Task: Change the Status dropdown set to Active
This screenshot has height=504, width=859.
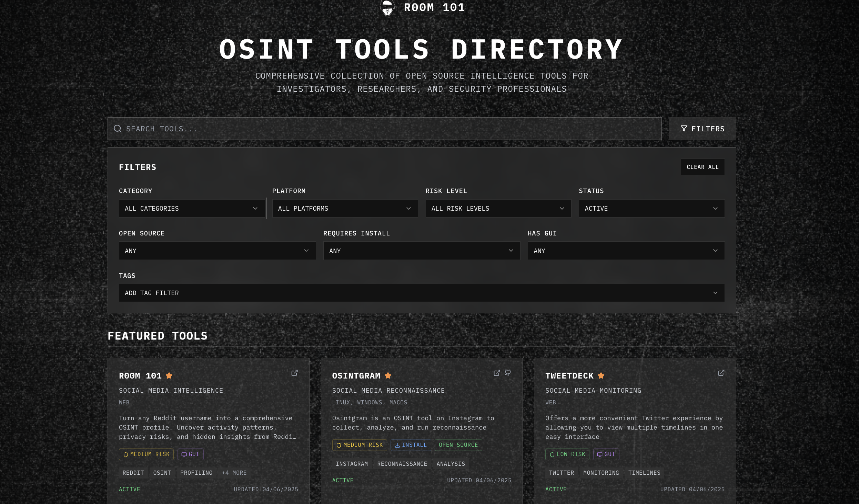Action: (x=651, y=209)
